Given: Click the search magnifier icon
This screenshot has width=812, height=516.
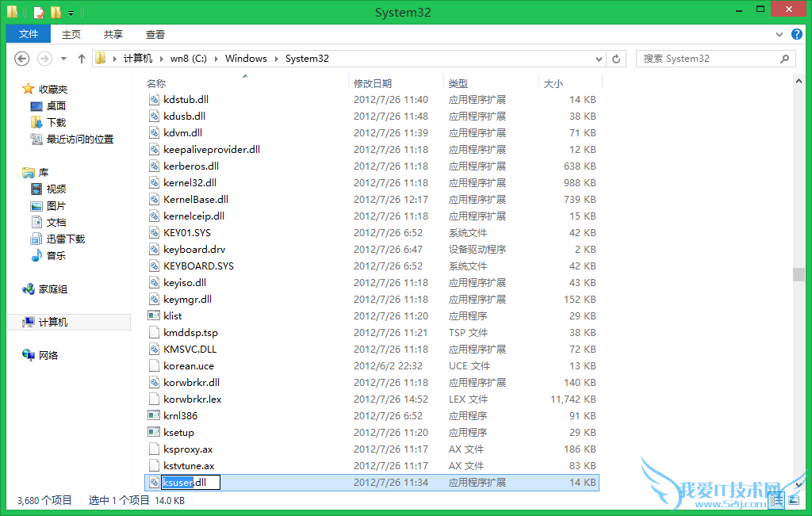Looking at the screenshot, I should tap(784, 59).
